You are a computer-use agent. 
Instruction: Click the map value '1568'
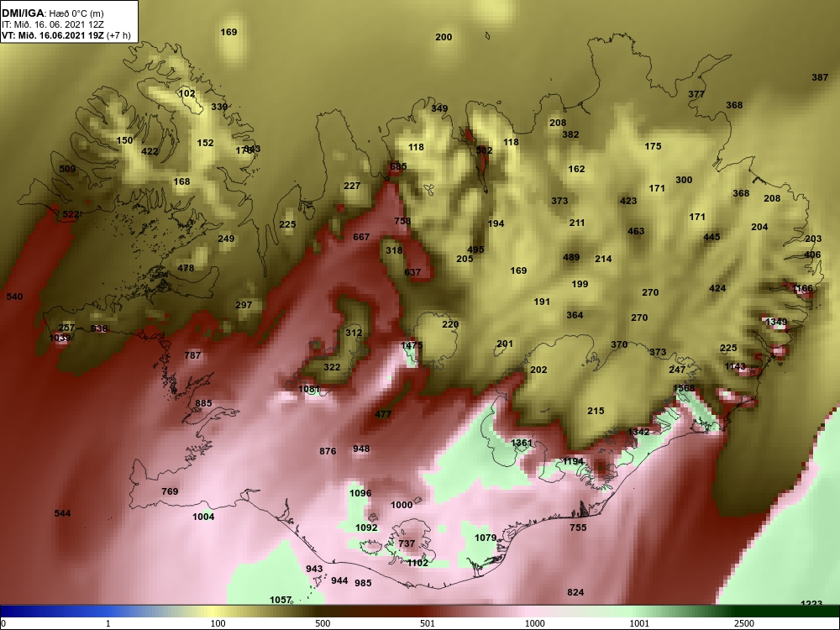coord(684,388)
